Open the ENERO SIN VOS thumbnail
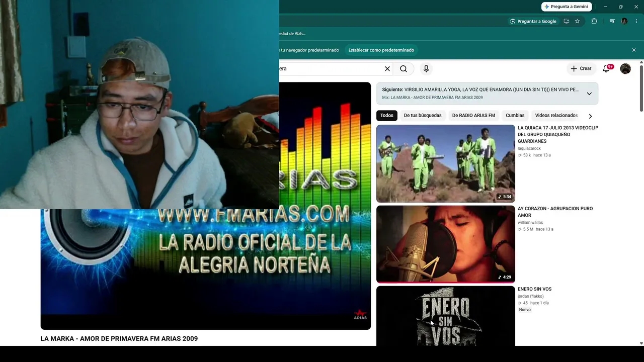Viewport: 644px width, 362px height. pos(446,316)
